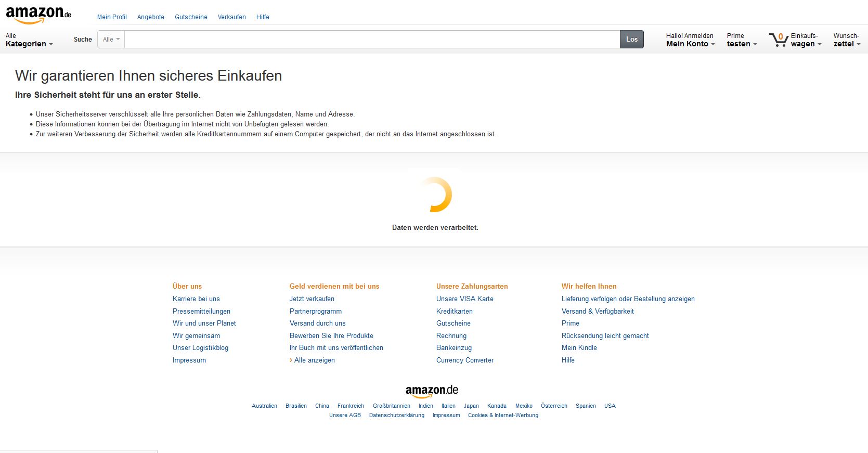Viewport: 868px width, 453px height.
Task: Click the Los search button
Action: (x=632, y=40)
